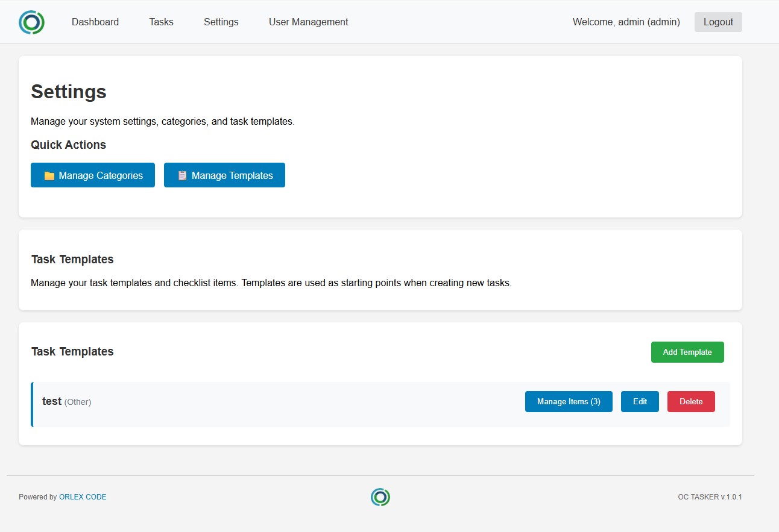Go to the Tasks page

[161, 22]
